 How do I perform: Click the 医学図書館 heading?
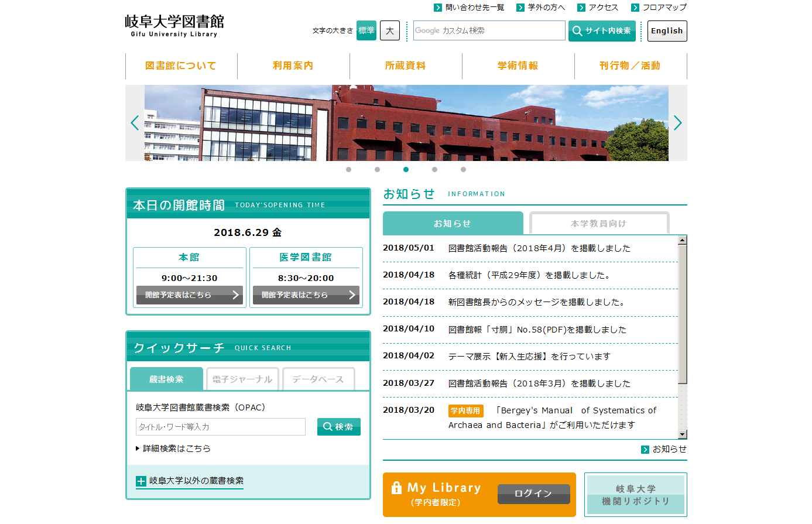(306, 258)
